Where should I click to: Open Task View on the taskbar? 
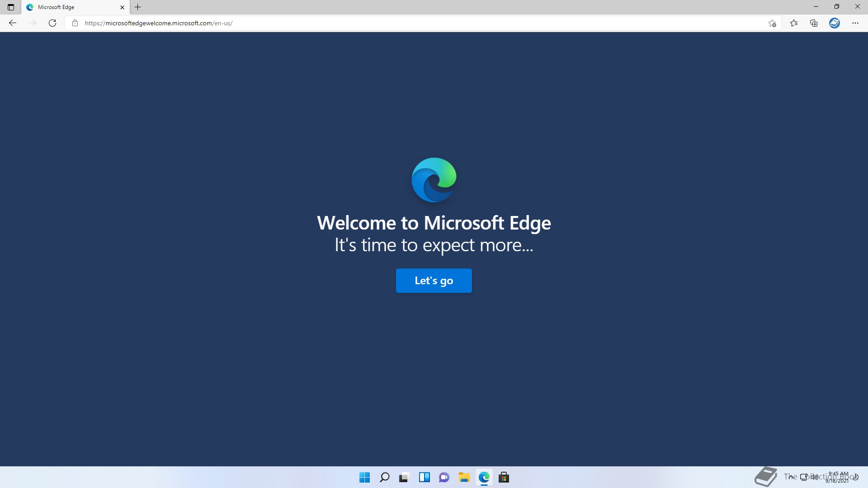(x=404, y=477)
